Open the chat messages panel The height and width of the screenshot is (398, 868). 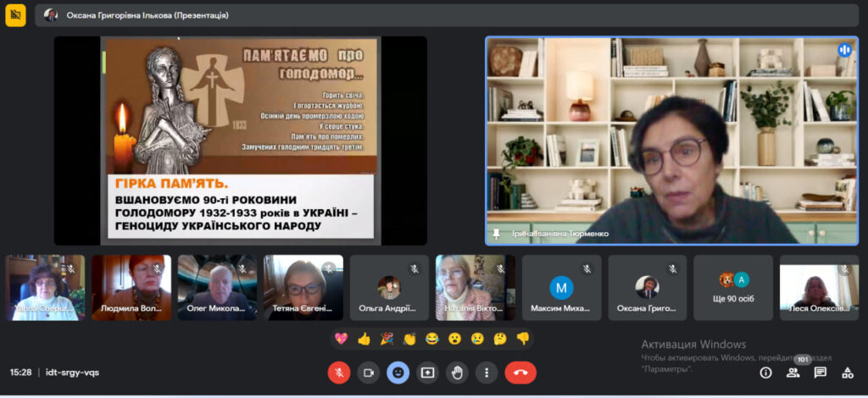pyautogui.click(x=820, y=373)
